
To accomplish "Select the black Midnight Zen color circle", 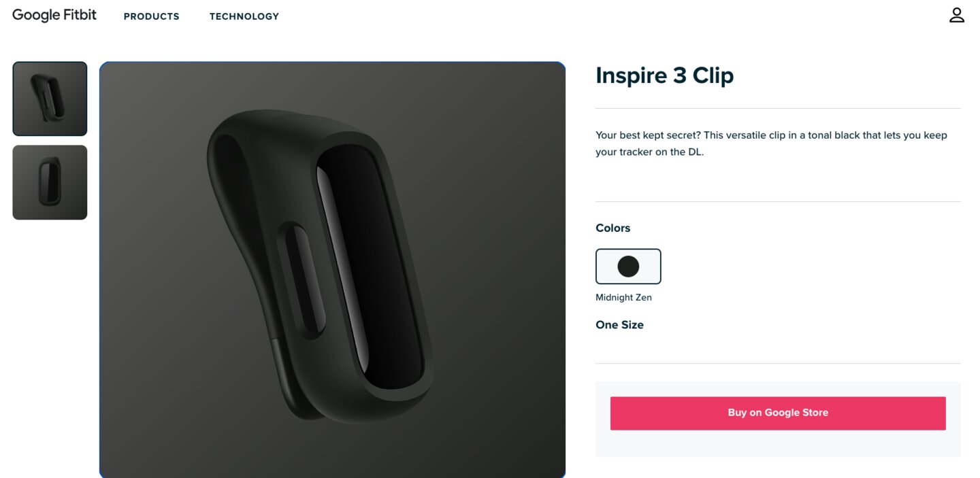I will (x=628, y=266).
